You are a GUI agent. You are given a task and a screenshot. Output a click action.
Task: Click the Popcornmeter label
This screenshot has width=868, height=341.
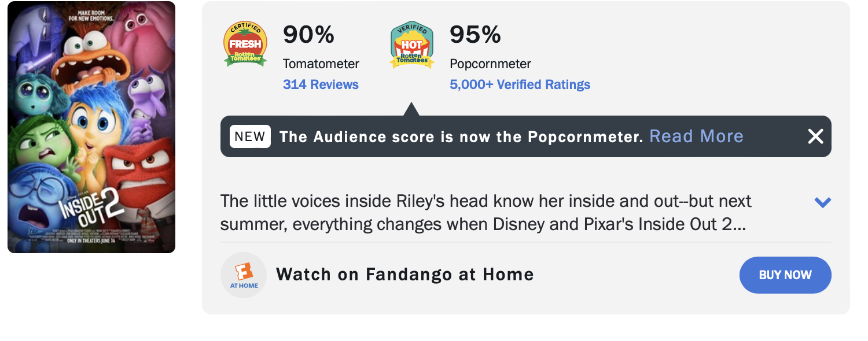click(490, 64)
